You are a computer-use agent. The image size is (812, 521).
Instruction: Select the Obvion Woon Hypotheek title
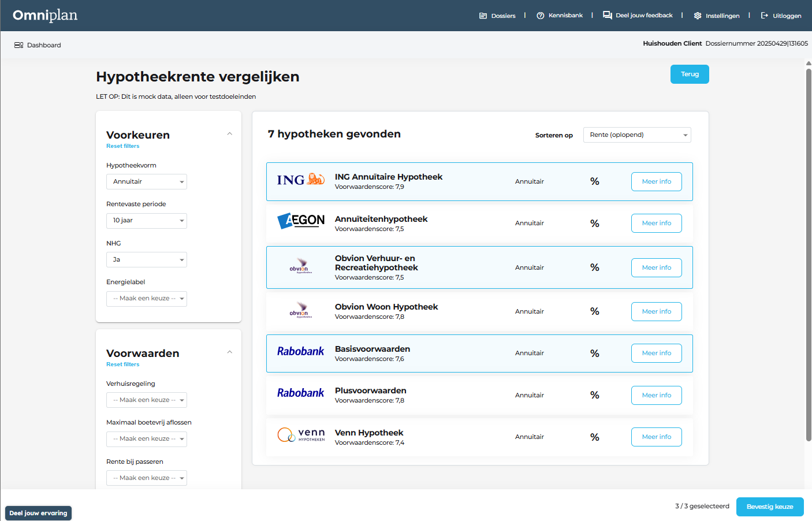(x=386, y=307)
